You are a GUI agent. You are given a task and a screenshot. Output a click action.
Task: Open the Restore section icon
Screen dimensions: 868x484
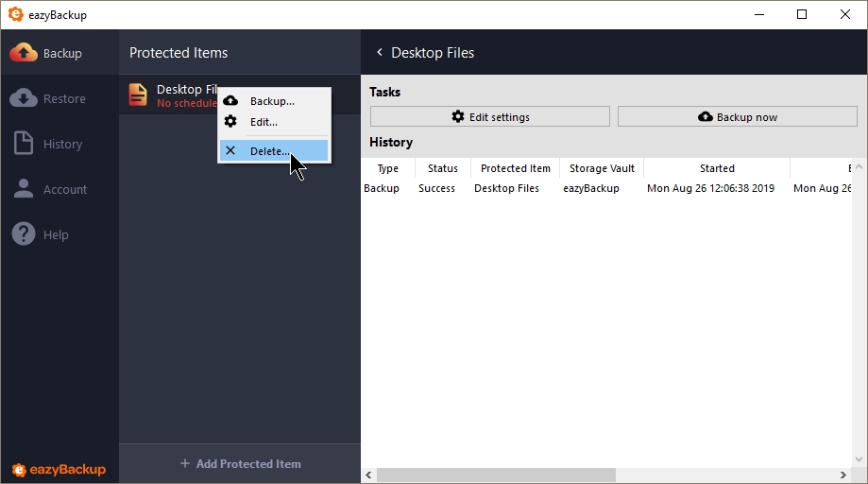pyautogui.click(x=24, y=98)
